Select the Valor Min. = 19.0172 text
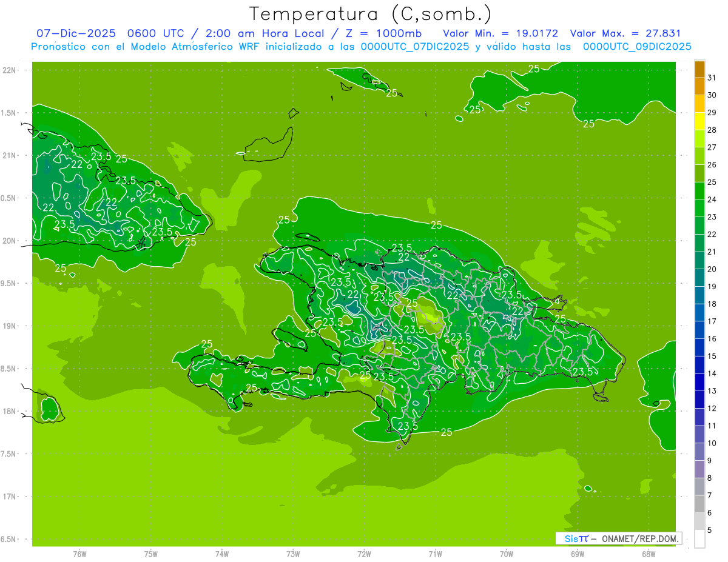Viewport: 728px width, 562px height. (x=500, y=33)
